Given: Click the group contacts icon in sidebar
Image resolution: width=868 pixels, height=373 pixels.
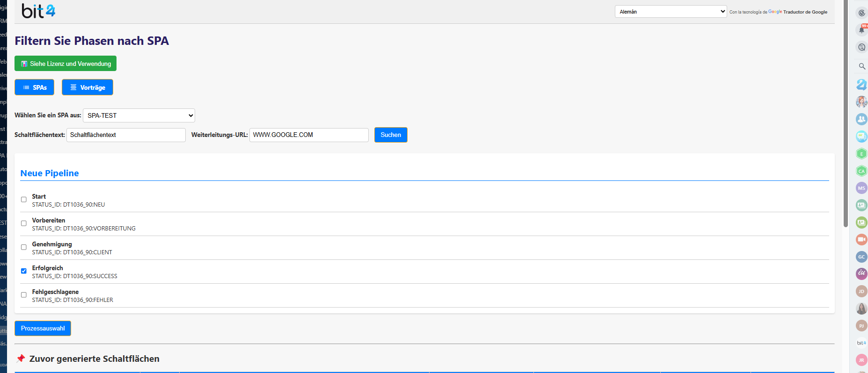Looking at the screenshot, I should click(861, 119).
